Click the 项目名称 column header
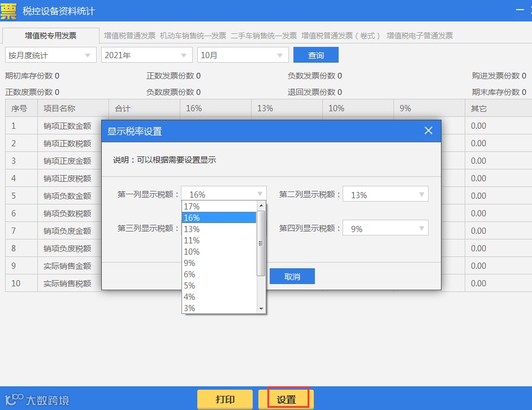Viewport: 532px width, 410px height. [x=73, y=108]
